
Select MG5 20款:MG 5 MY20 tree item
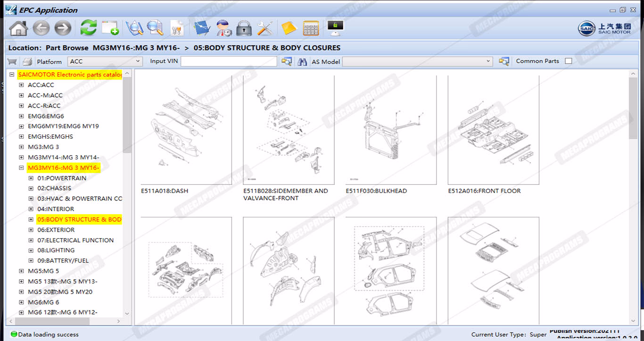[x=60, y=291]
